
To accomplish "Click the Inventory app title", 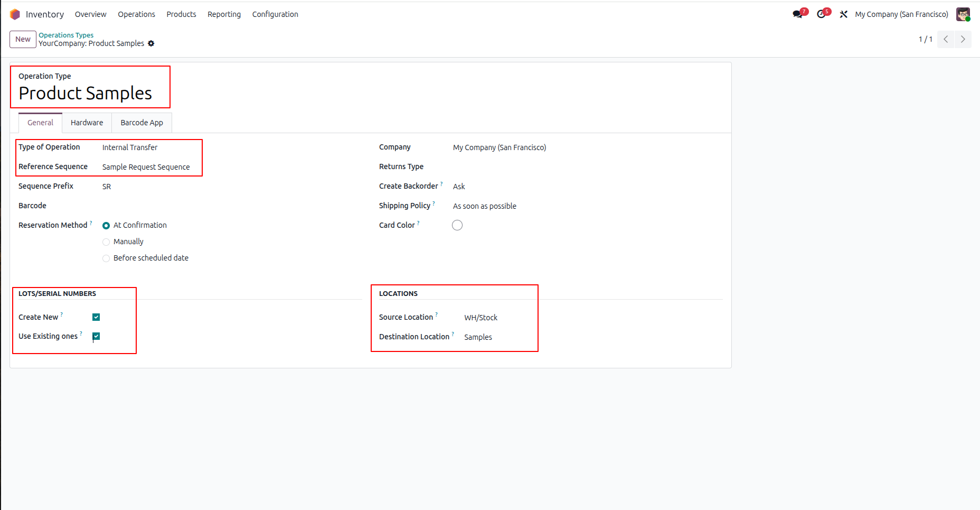I will 45,14.
